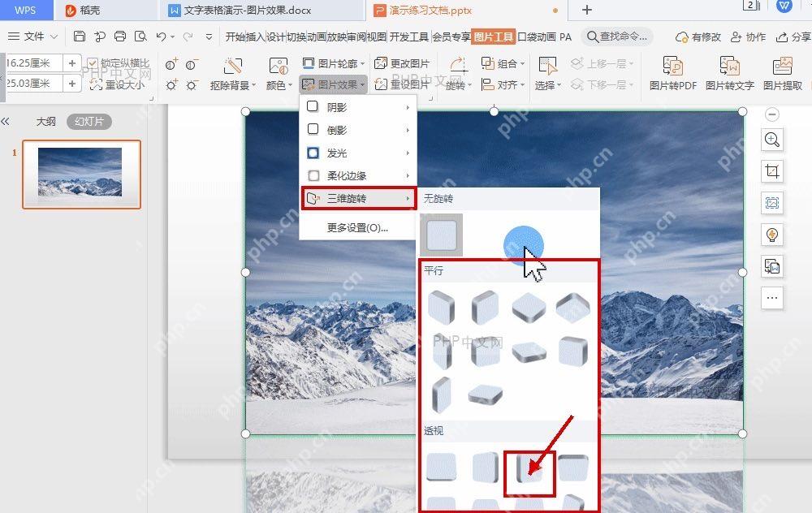
Task: Select slide 1 thumbnail
Action: pos(81,175)
